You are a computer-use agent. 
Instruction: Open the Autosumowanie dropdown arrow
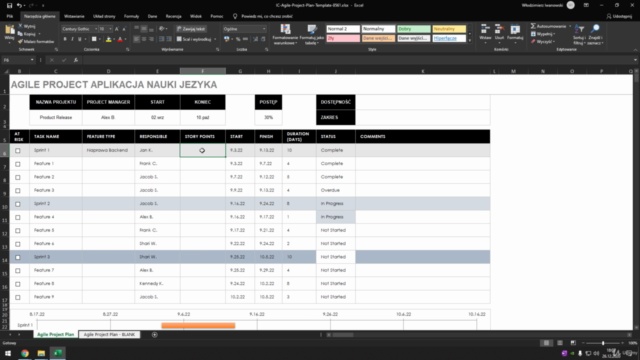pyautogui.click(x=570, y=27)
